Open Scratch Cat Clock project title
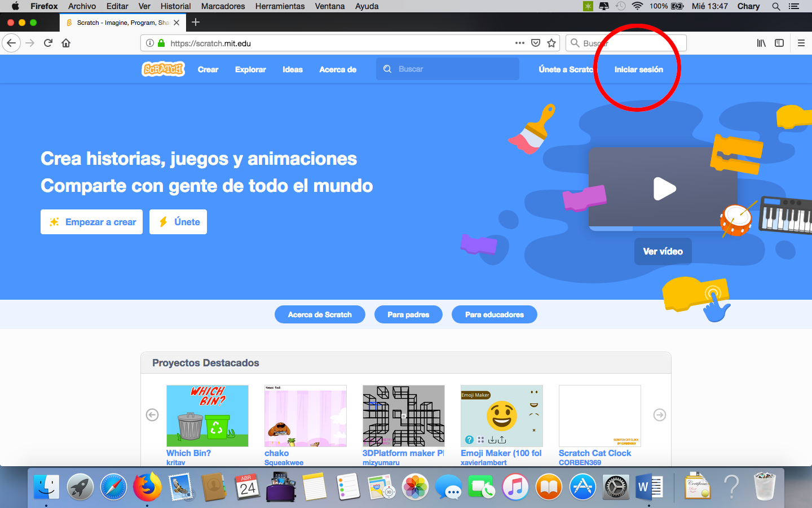The image size is (812, 508). tap(595, 453)
